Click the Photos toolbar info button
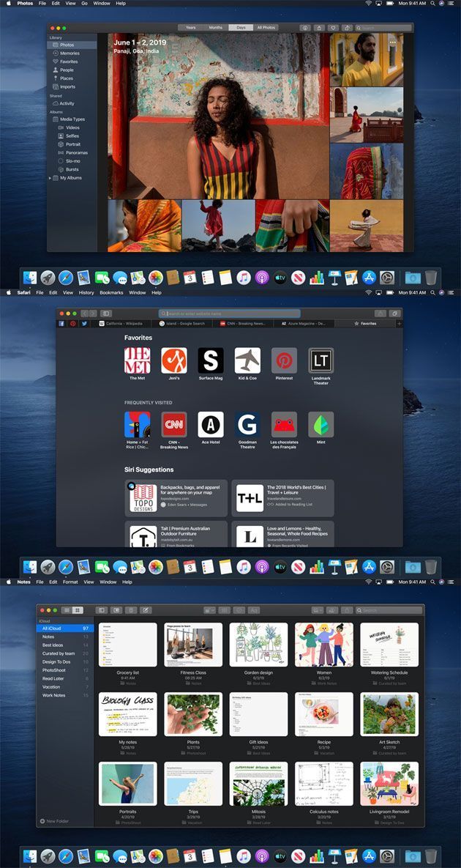 (305, 28)
